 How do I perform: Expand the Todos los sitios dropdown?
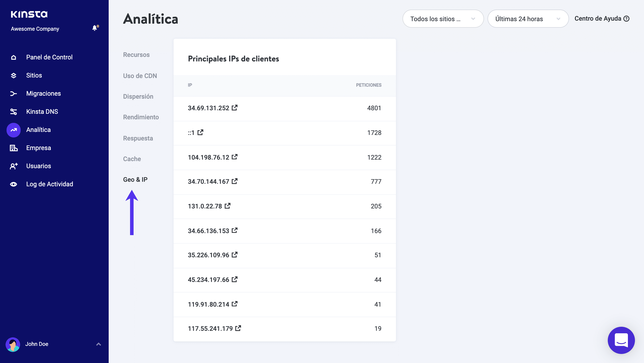[443, 19]
